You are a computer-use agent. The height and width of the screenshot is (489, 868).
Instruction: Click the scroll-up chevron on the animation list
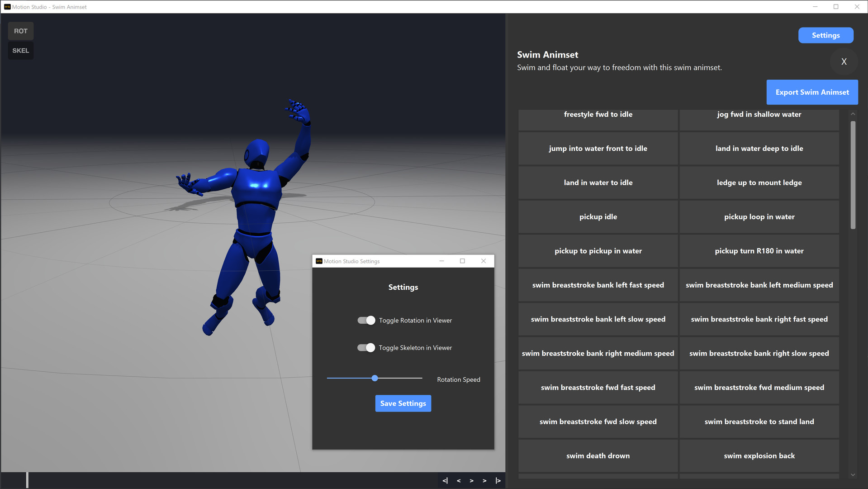pyautogui.click(x=853, y=114)
